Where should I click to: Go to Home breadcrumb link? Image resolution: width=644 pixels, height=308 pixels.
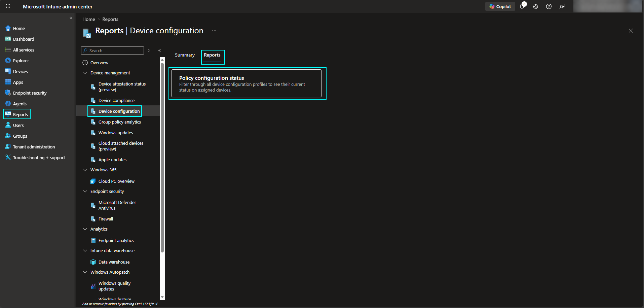coord(89,19)
